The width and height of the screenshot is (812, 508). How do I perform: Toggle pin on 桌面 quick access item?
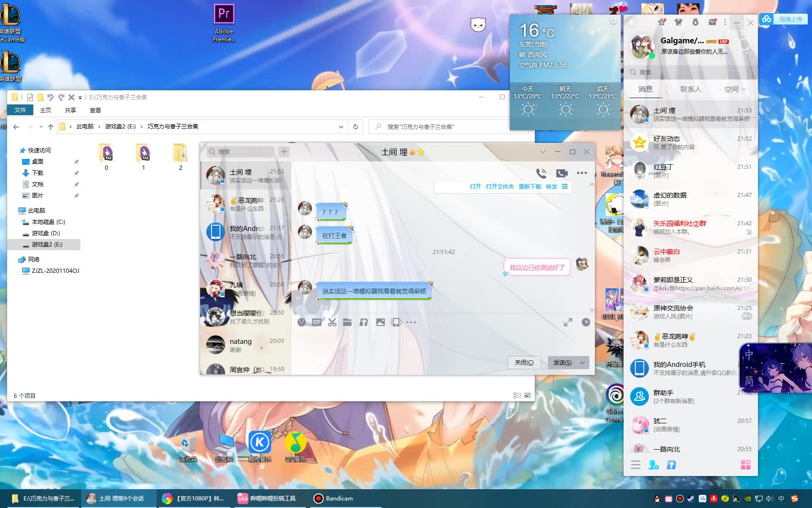click(76, 162)
